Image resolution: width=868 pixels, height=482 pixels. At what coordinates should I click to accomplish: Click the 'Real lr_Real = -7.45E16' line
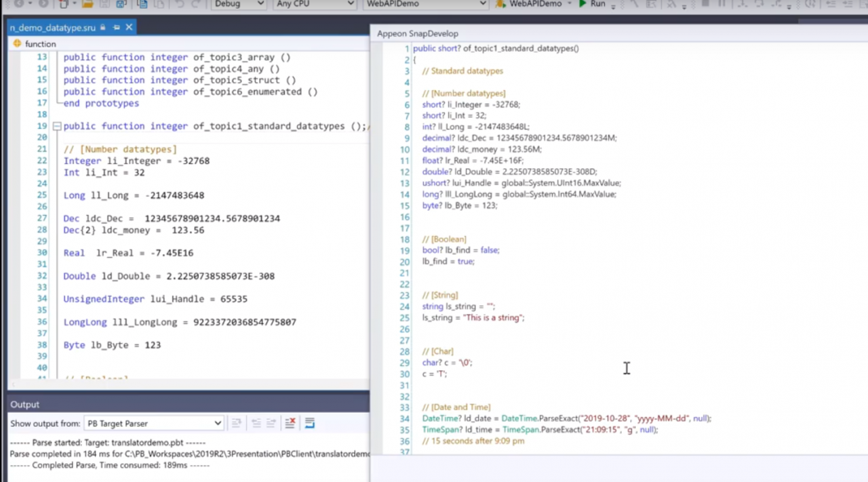128,253
